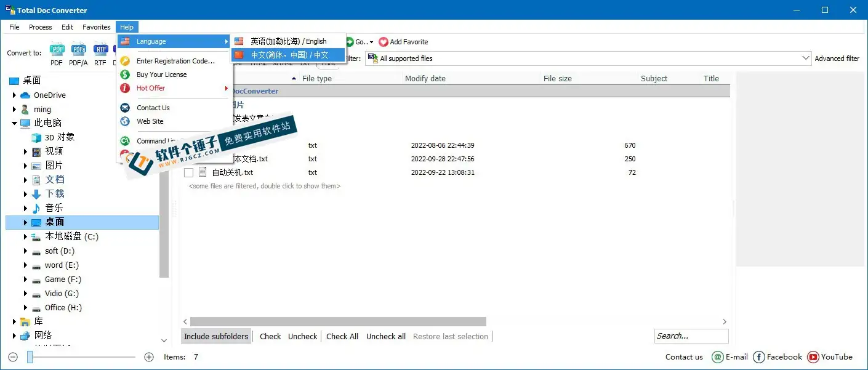The height and width of the screenshot is (370, 868).
Task: Click the Search input field
Action: click(x=691, y=336)
